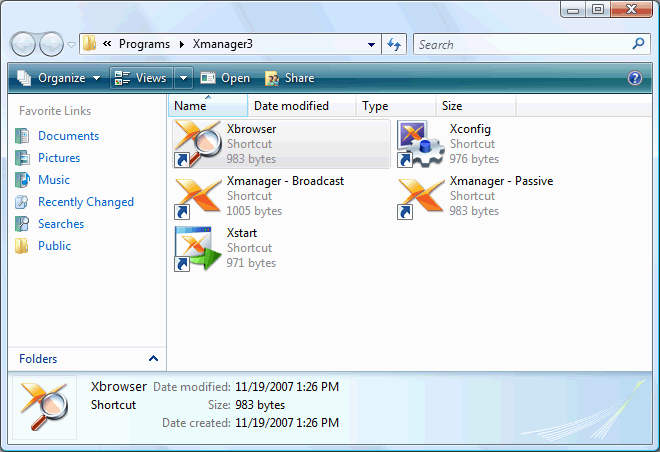Refresh the folder view
Screen dimensions: 660x452
[x=394, y=44]
